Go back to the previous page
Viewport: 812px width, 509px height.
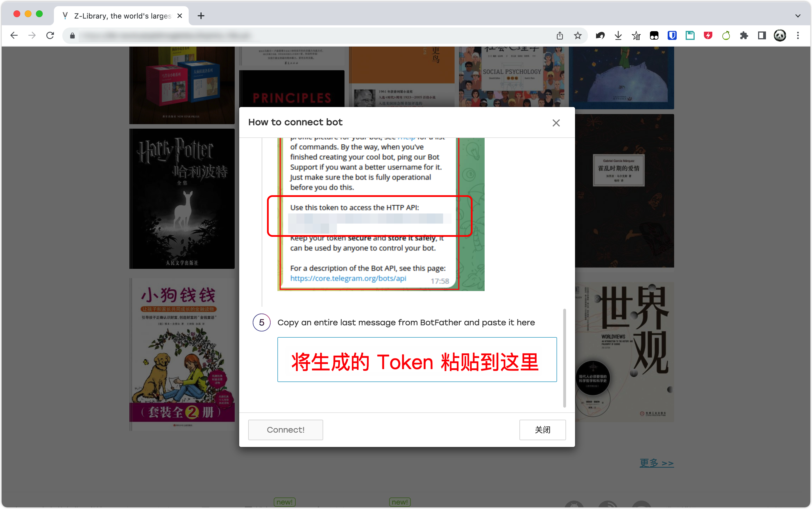click(14, 35)
